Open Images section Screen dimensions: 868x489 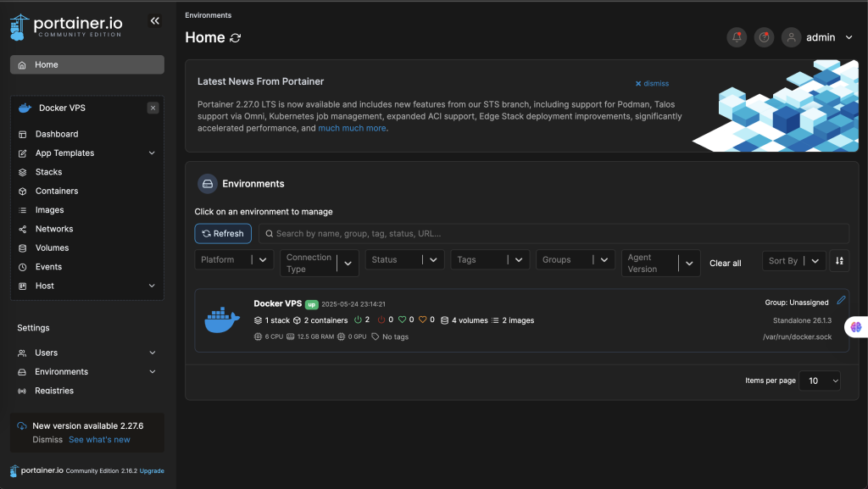pyautogui.click(x=49, y=209)
